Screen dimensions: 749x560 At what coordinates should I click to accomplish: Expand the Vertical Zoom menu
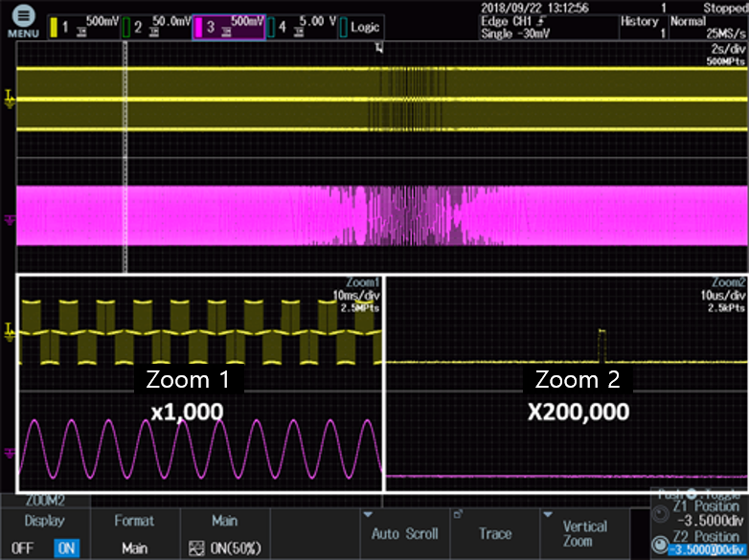[x=584, y=533]
